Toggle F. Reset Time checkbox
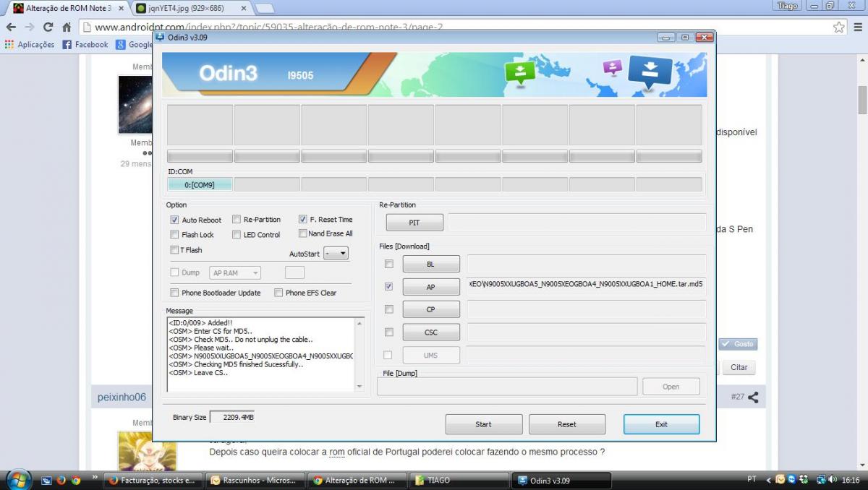868x490 pixels. pyautogui.click(x=303, y=219)
